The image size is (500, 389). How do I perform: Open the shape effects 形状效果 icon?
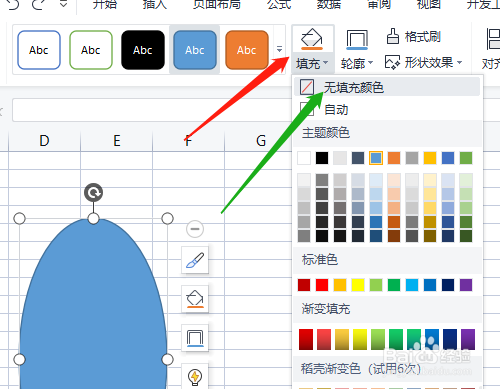pos(392,62)
